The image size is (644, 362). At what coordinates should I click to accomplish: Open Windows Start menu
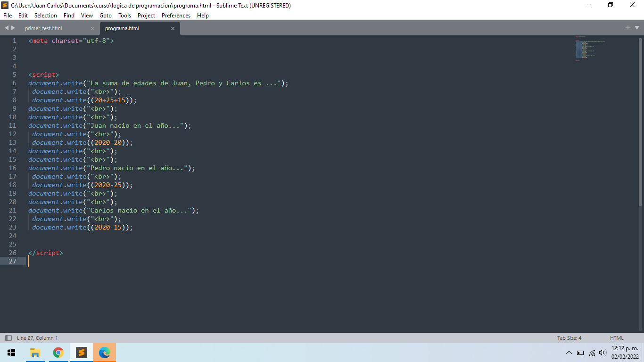11,353
